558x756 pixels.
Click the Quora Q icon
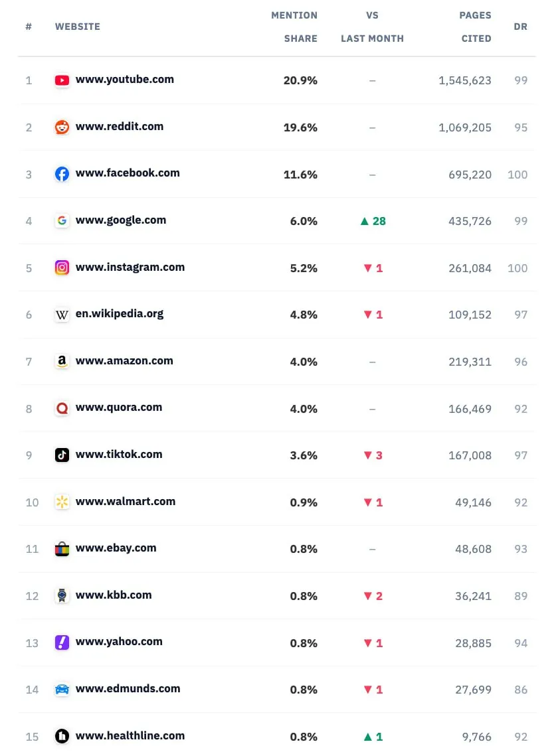pos(62,408)
